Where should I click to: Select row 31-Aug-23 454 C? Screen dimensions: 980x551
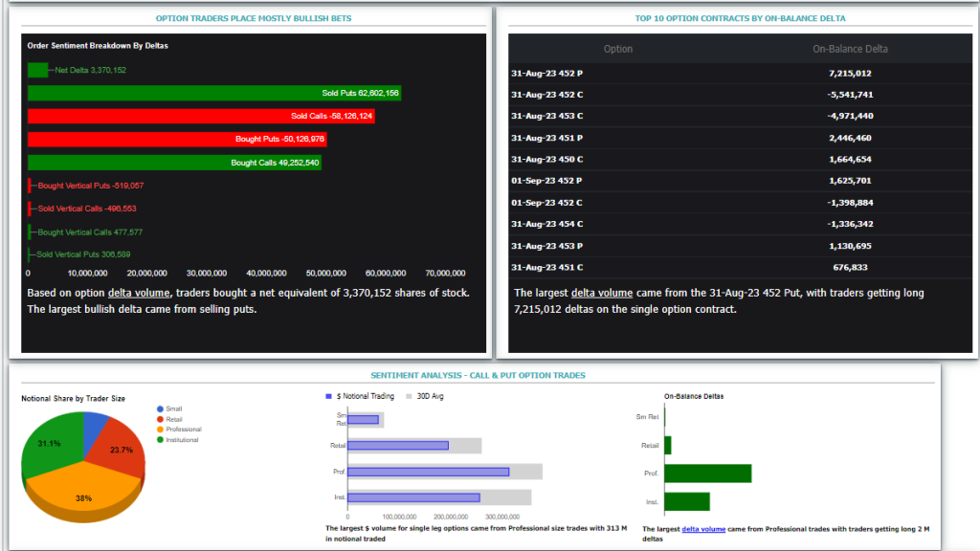[740, 224]
